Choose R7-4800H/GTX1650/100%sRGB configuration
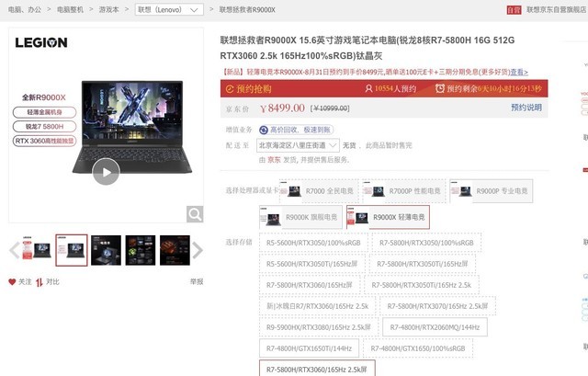Screen dimensions: 588x376 pyautogui.click(x=418, y=348)
